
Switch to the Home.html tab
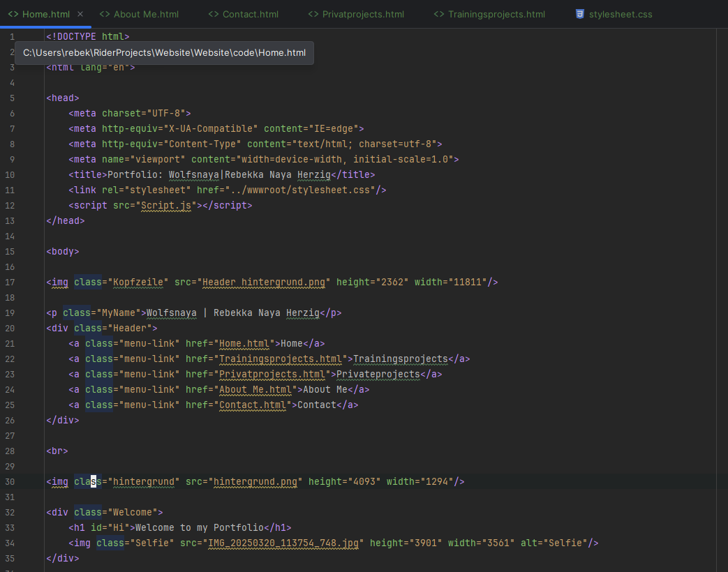coord(46,15)
